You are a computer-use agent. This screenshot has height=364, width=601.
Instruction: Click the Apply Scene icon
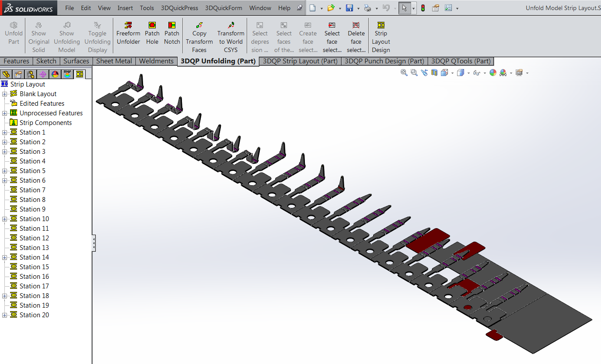pos(503,73)
